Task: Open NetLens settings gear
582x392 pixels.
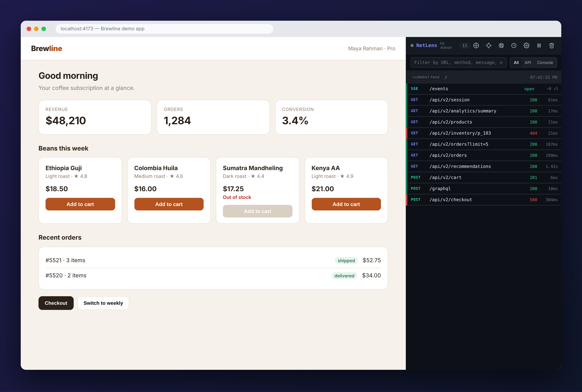Action: (x=526, y=45)
